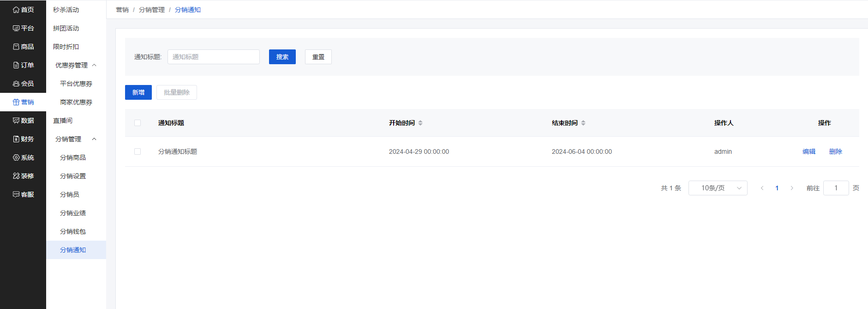Click the admin operator cell
The image size is (868, 309).
[723, 151]
